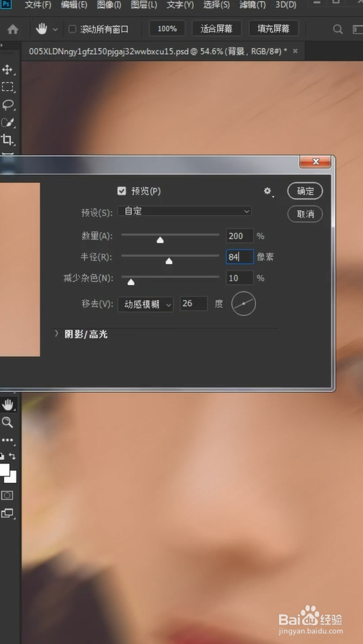
Task: Click the 减少杂色 value field showing 10
Action: tap(239, 278)
